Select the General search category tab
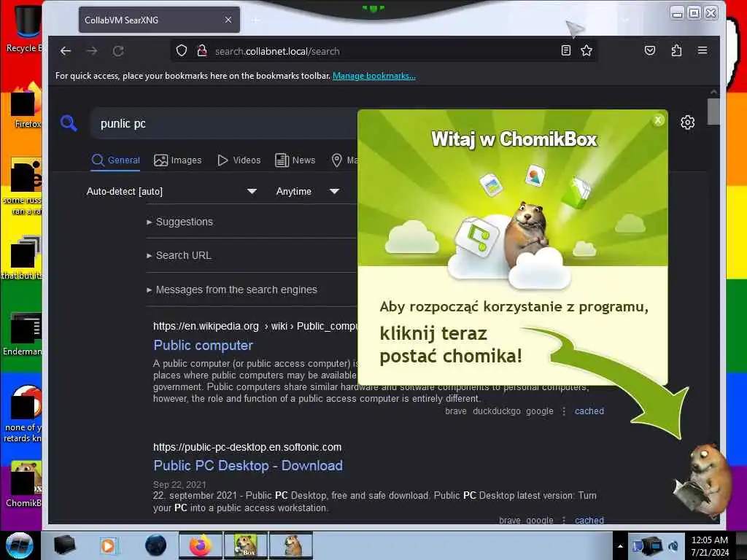747x560 pixels. tap(116, 160)
